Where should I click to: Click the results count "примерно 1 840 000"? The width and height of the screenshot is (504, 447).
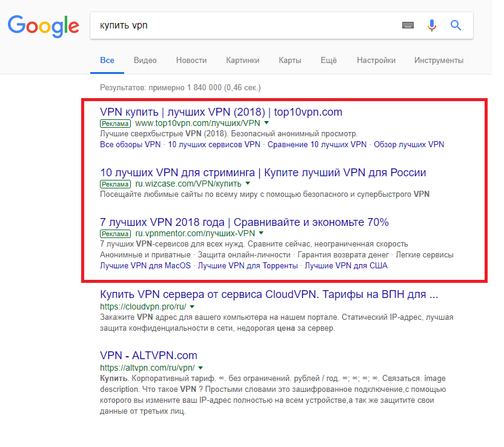click(x=185, y=88)
